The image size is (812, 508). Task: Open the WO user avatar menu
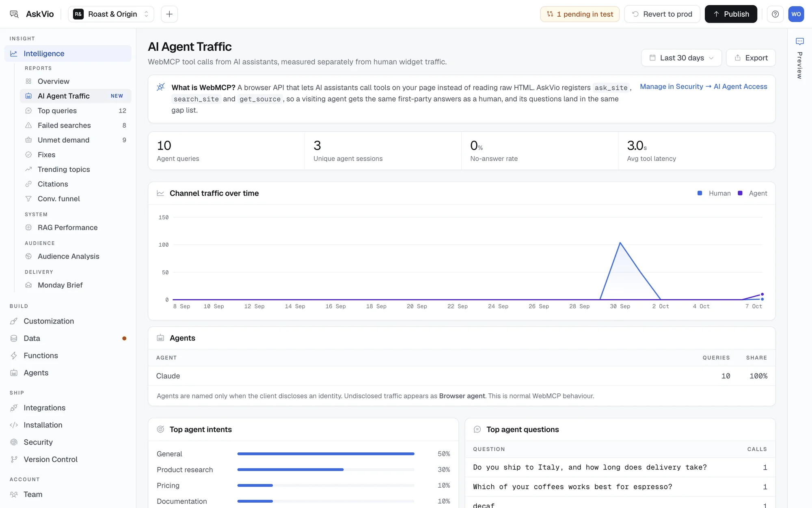coord(796,14)
